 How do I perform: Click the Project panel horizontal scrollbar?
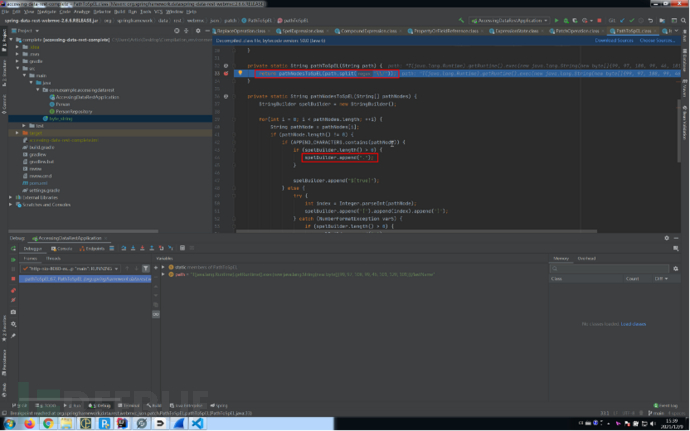click(x=84, y=231)
